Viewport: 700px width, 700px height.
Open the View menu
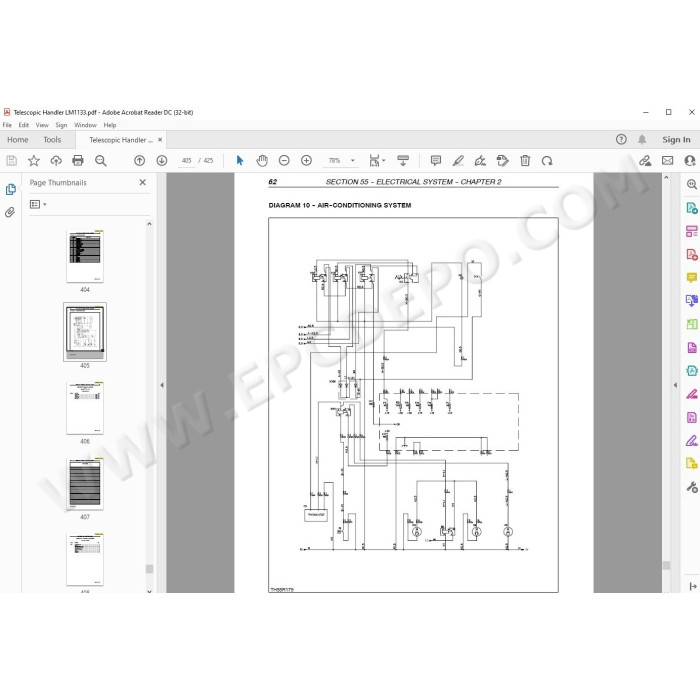pos(42,125)
